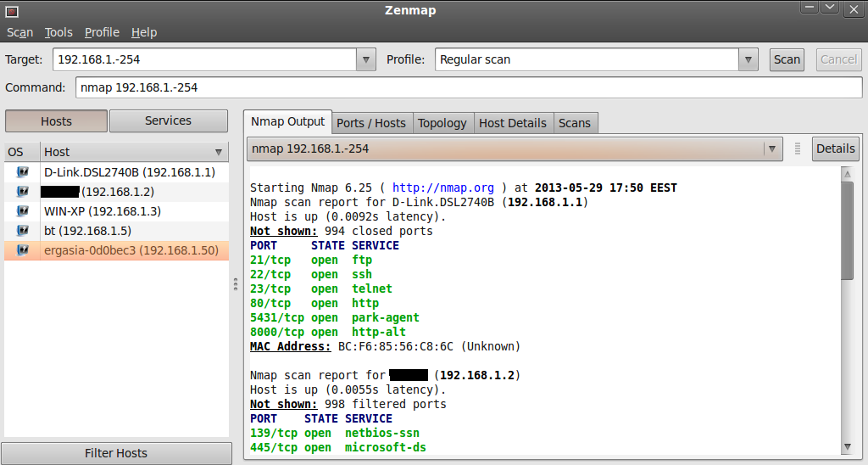Click the 5431/tcp park-agent line

335,317
